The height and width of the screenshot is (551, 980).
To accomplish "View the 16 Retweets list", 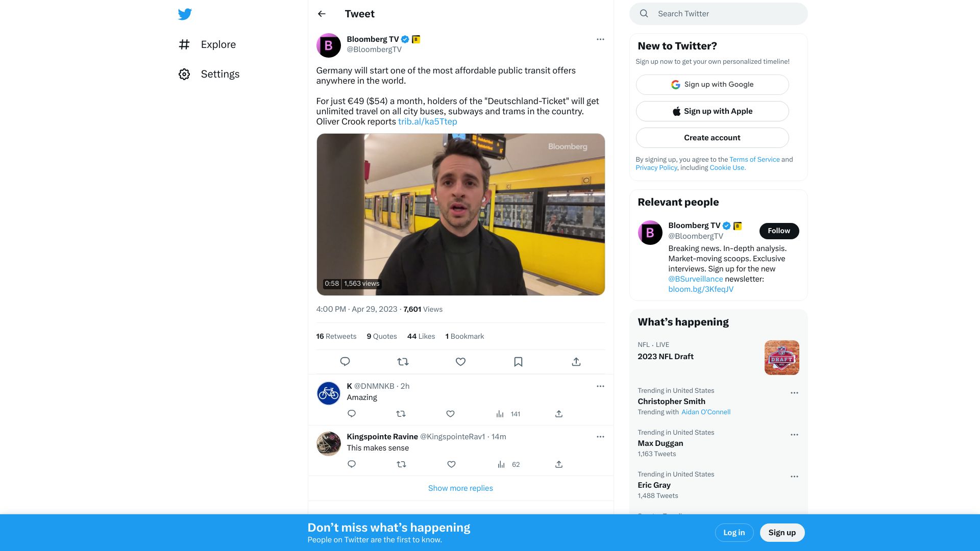I will (336, 336).
